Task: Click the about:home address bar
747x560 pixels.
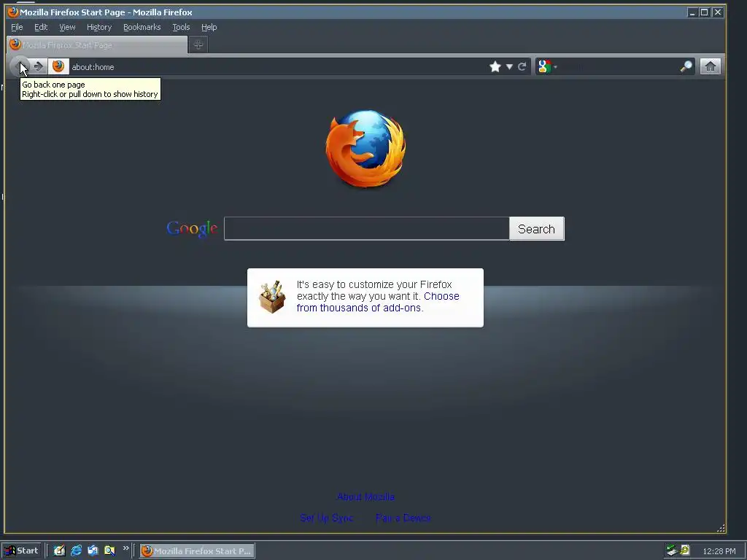Action: pyautogui.click(x=279, y=66)
